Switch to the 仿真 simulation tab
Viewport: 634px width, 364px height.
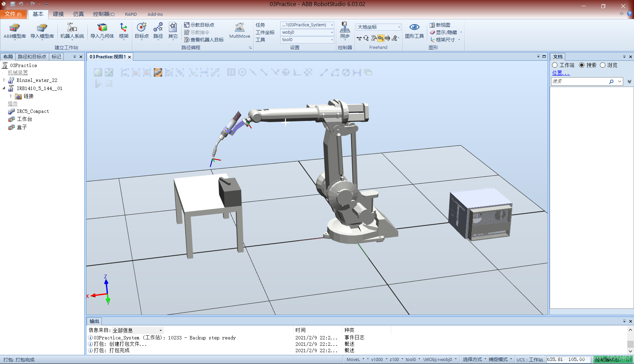pyautogui.click(x=78, y=14)
